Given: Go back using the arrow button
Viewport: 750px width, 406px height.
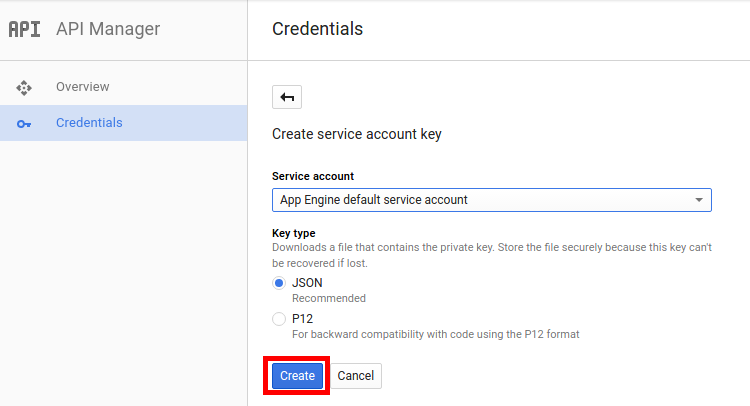Looking at the screenshot, I should pos(287,97).
